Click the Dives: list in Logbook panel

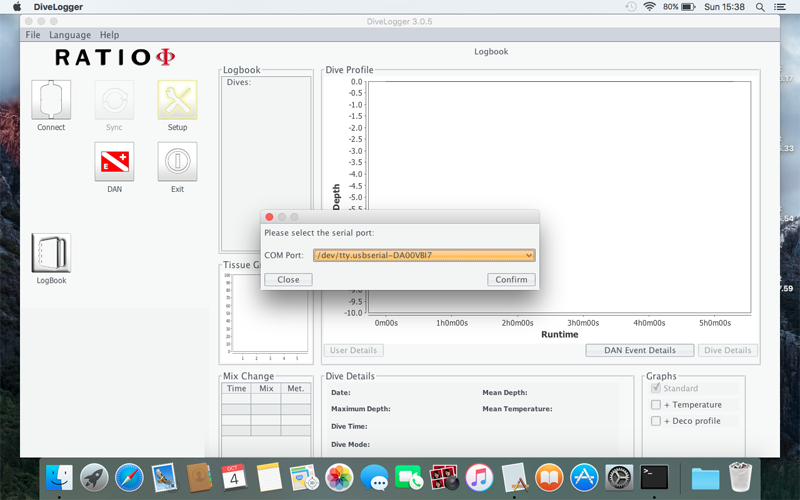[266, 163]
